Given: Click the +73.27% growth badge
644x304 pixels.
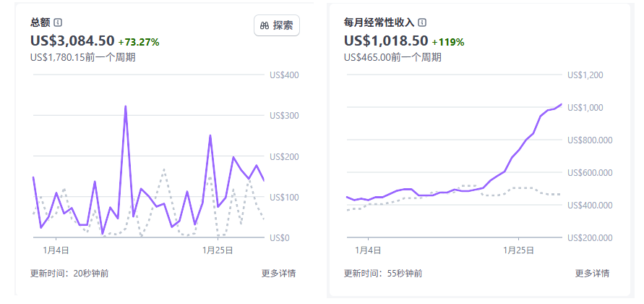Looking at the screenshot, I should [x=139, y=42].
